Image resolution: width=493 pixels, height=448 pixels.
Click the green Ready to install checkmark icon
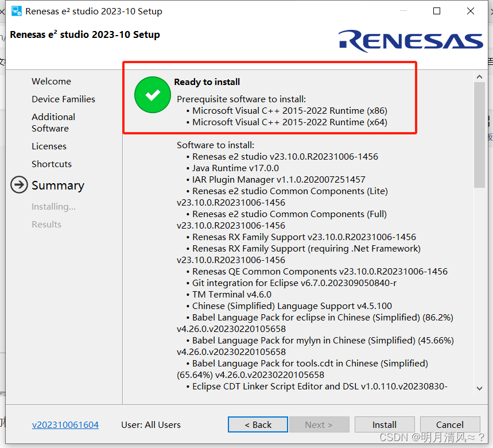click(x=153, y=95)
